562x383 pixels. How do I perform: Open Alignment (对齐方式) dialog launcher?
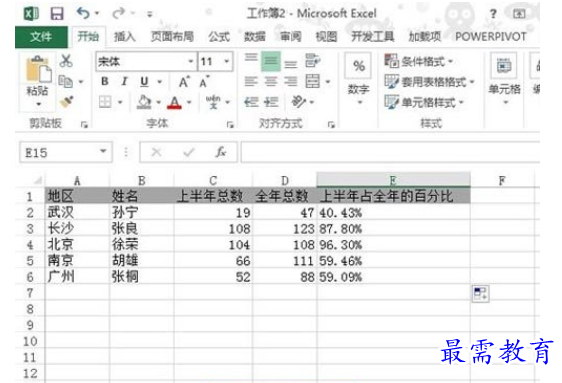pyautogui.click(x=331, y=125)
